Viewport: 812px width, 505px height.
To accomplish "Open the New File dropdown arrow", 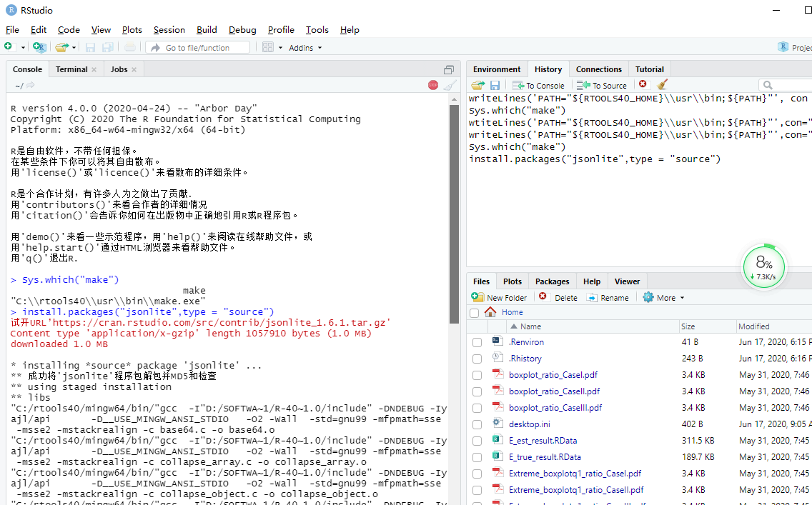I will click(x=23, y=48).
